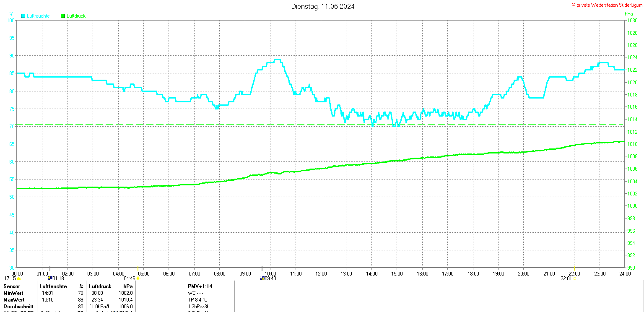Click the 12:00 label on time axis

tap(321, 274)
